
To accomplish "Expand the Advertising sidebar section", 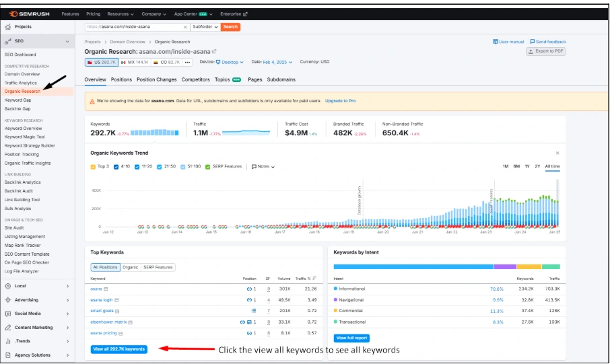I will 68,300.
